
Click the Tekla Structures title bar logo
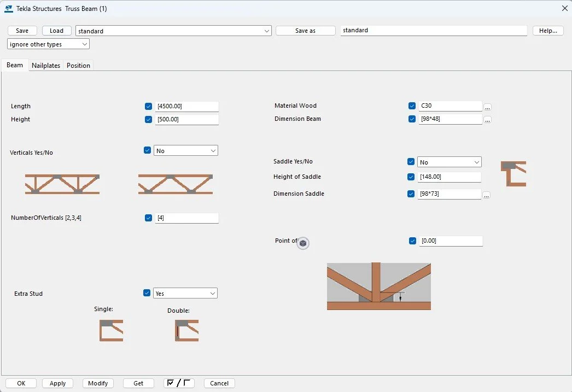tap(9, 8)
